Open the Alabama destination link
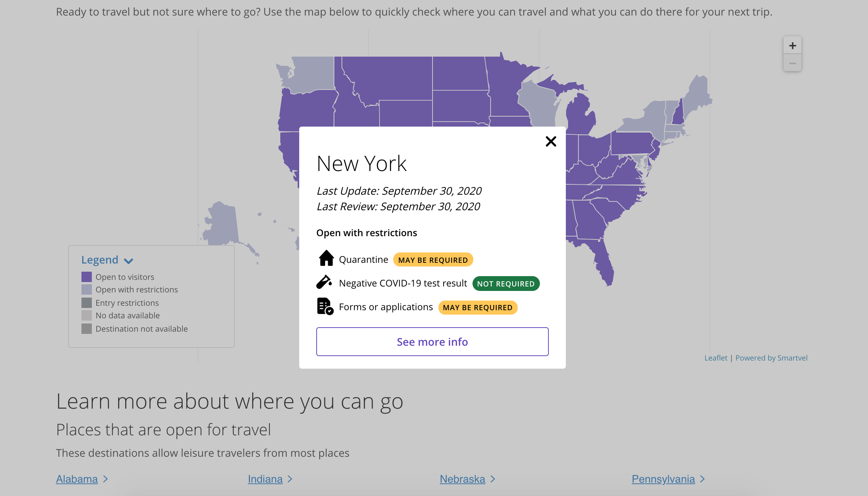This screenshot has height=496, width=868. pos(77,479)
